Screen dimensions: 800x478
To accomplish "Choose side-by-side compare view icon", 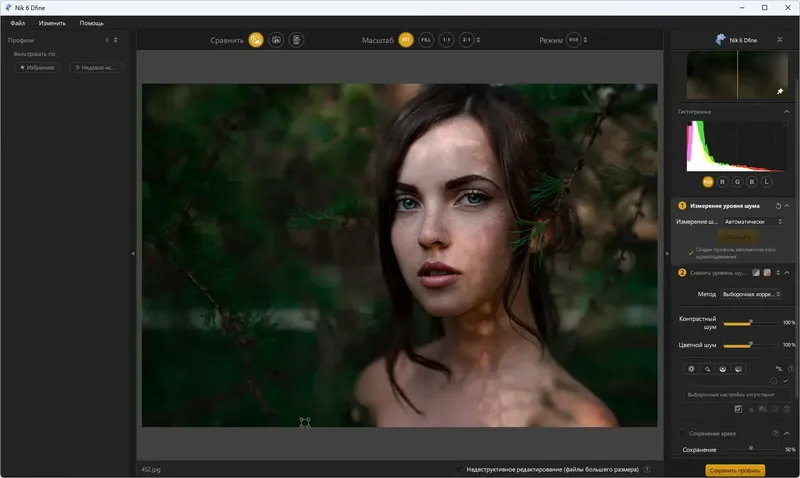I will coord(296,40).
